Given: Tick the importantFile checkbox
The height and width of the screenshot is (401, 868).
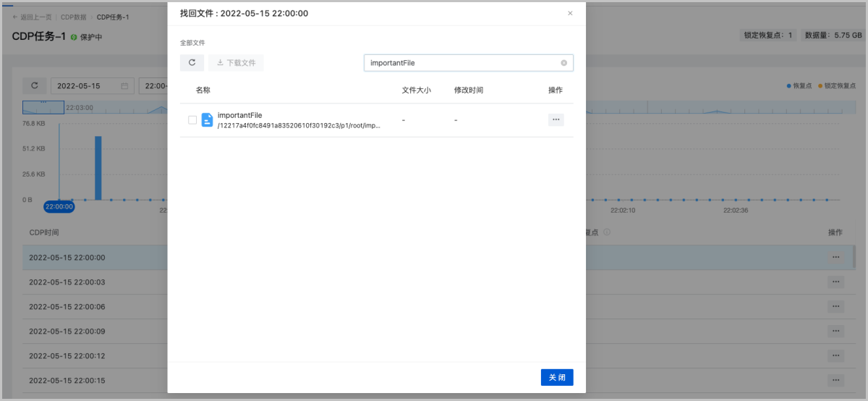Looking at the screenshot, I should click(192, 120).
